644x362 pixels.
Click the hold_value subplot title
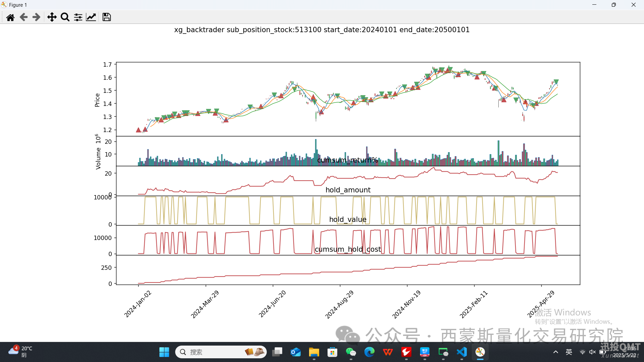point(348,220)
